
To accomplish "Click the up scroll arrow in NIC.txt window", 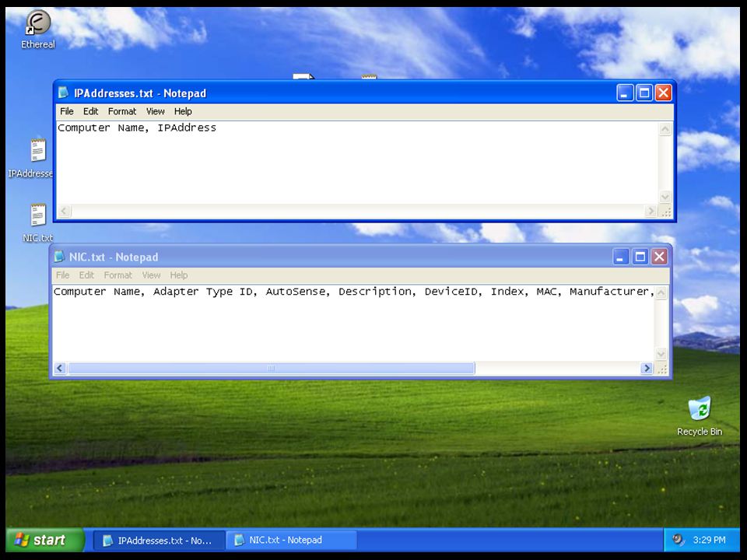I will point(661,293).
